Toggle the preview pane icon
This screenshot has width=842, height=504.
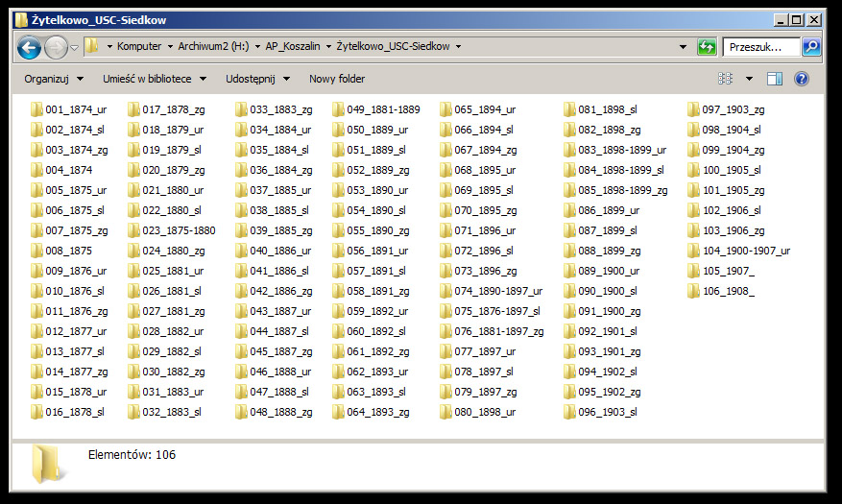[775, 79]
